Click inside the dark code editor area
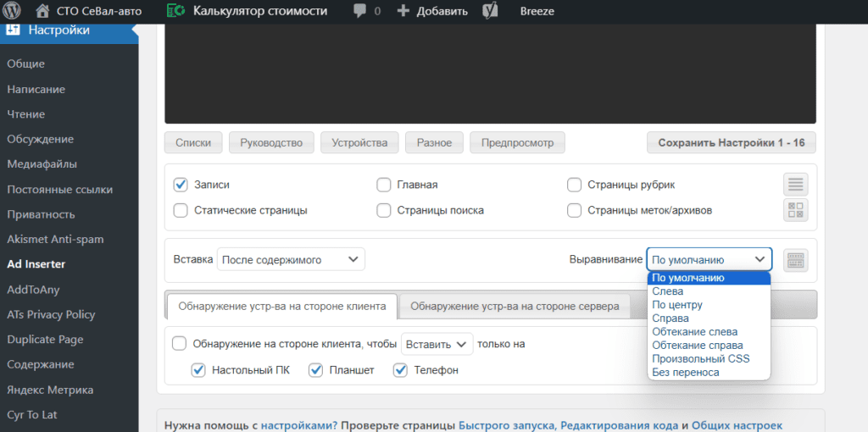Image resolution: width=868 pixels, height=432 pixels. point(490,74)
